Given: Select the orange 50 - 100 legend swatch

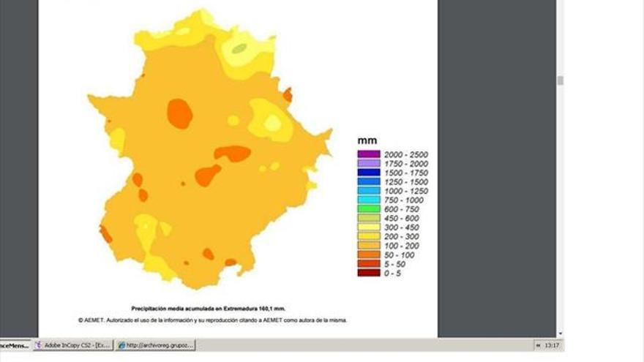Looking at the screenshot, I should click(x=368, y=254).
